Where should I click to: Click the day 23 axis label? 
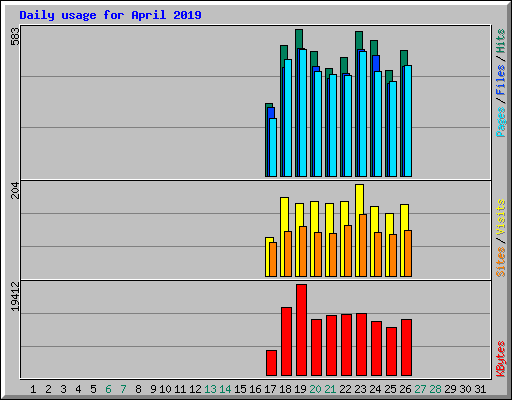pos(360,389)
